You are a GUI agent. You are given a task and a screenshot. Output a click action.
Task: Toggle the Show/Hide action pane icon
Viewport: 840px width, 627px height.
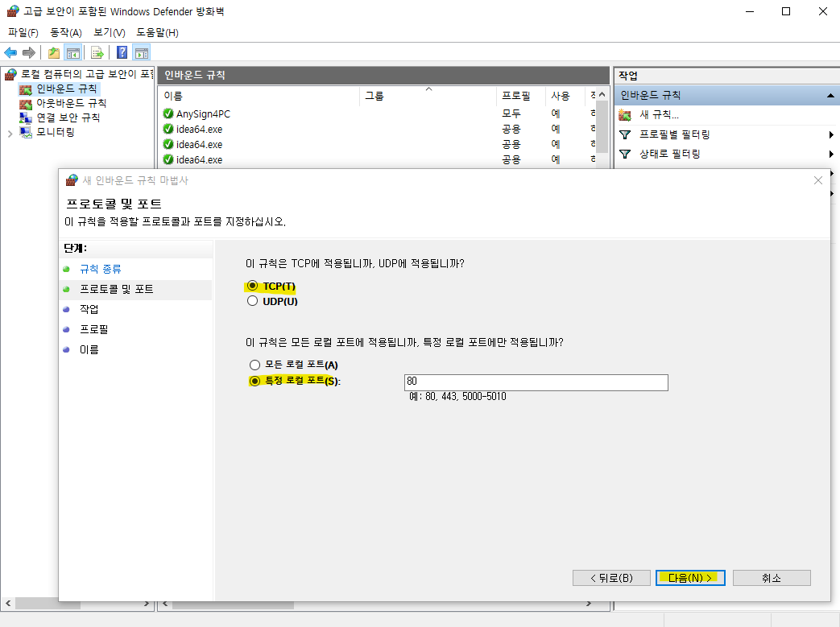(x=142, y=52)
